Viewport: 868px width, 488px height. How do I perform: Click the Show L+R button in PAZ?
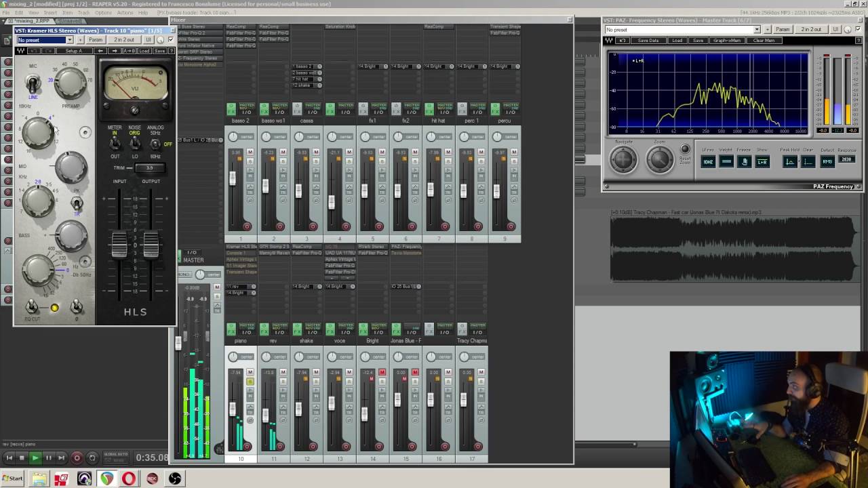point(762,161)
